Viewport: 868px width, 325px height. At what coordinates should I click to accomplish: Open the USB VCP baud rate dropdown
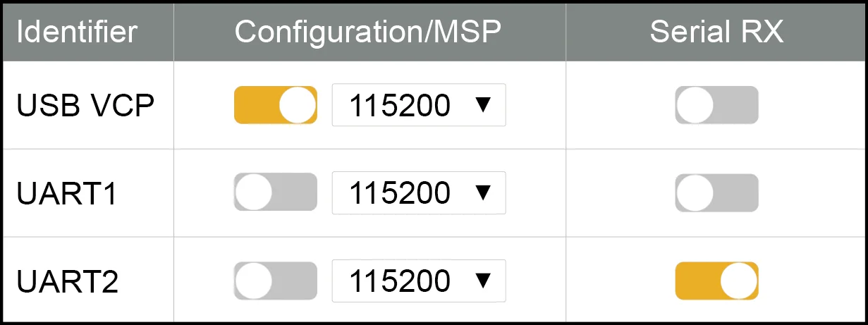click(x=418, y=105)
